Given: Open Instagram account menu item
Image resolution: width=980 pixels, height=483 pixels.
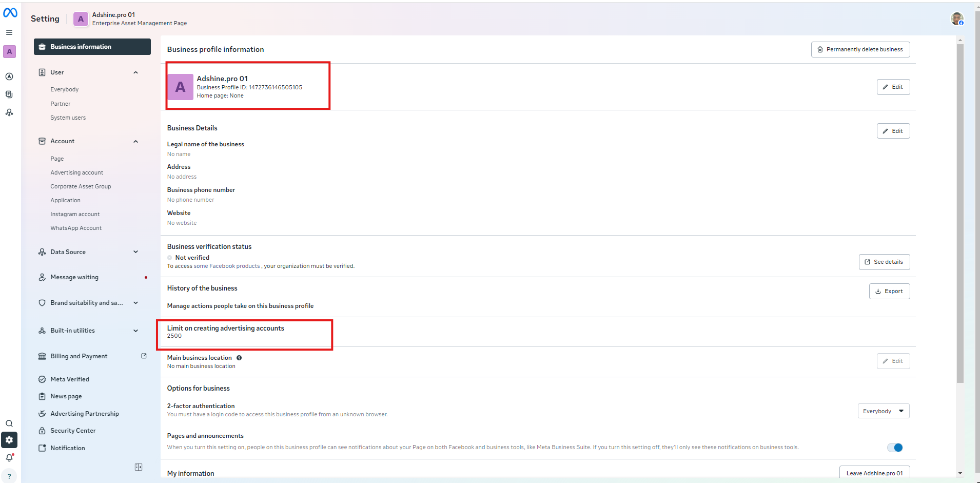Looking at the screenshot, I should pos(75,214).
